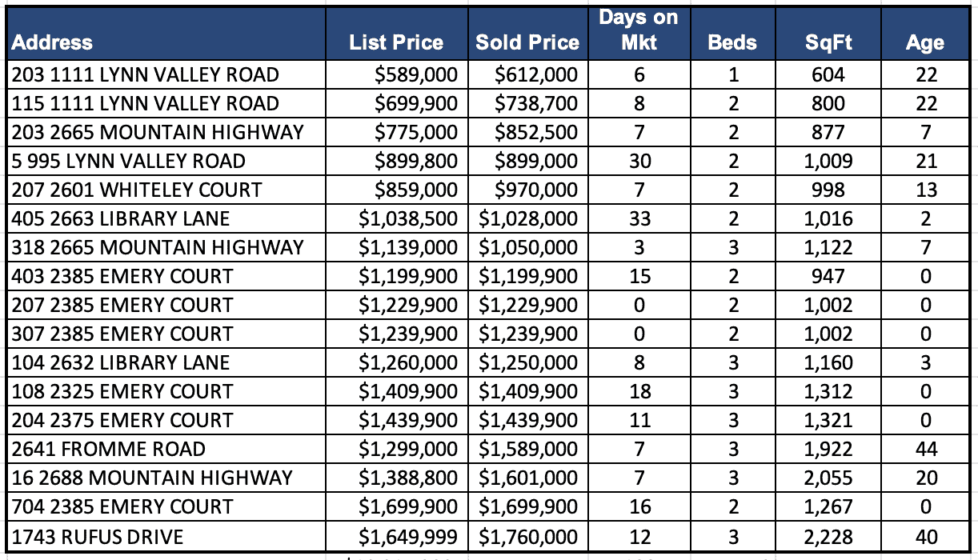Image resolution: width=978 pixels, height=560 pixels.
Task: Click the Sold Price header cell
Action: click(527, 42)
